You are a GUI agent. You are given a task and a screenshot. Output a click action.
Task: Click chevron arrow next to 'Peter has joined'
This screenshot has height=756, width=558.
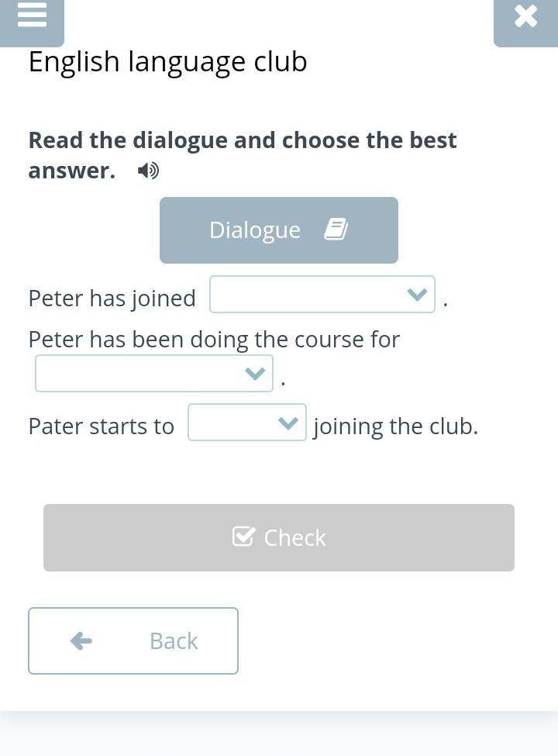pyautogui.click(x=417, y=294)
